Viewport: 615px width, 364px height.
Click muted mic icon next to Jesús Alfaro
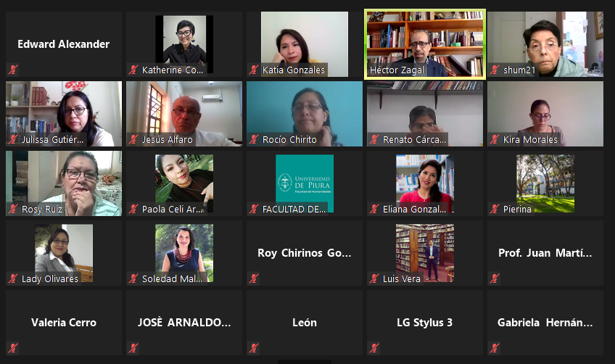tap(133, 139)
